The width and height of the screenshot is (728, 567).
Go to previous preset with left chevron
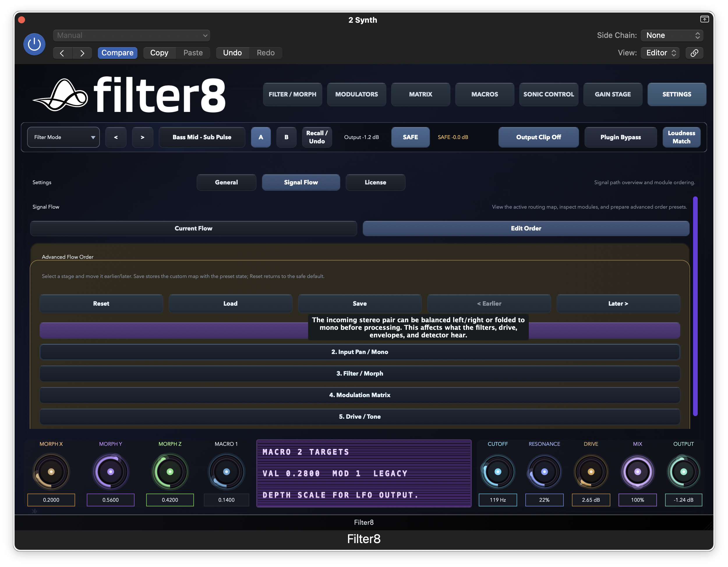coord(62,53)
